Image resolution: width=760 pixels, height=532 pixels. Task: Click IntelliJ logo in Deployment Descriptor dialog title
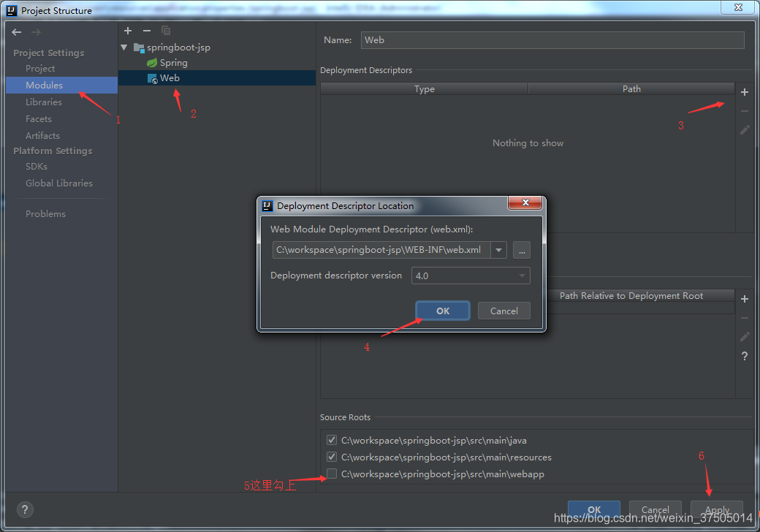pyautogui.click(x=267, y=206)
